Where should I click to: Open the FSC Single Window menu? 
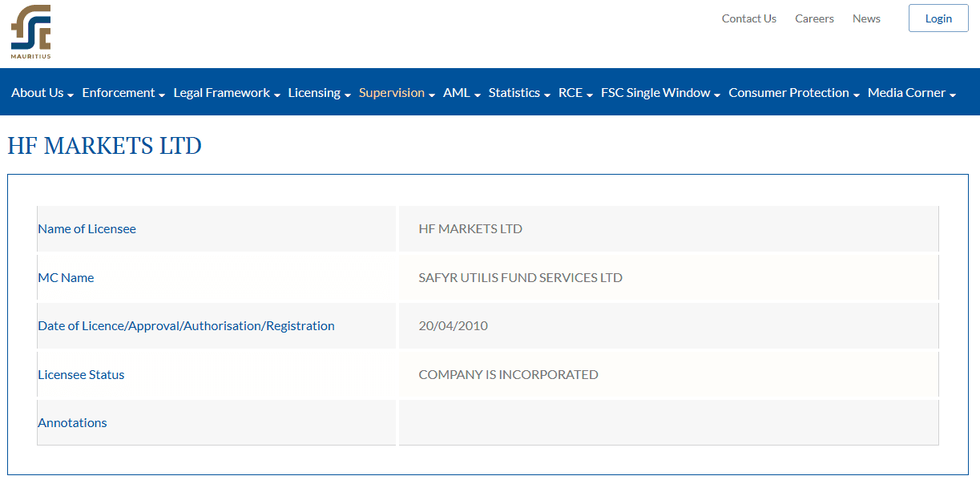tap(660, 93)
